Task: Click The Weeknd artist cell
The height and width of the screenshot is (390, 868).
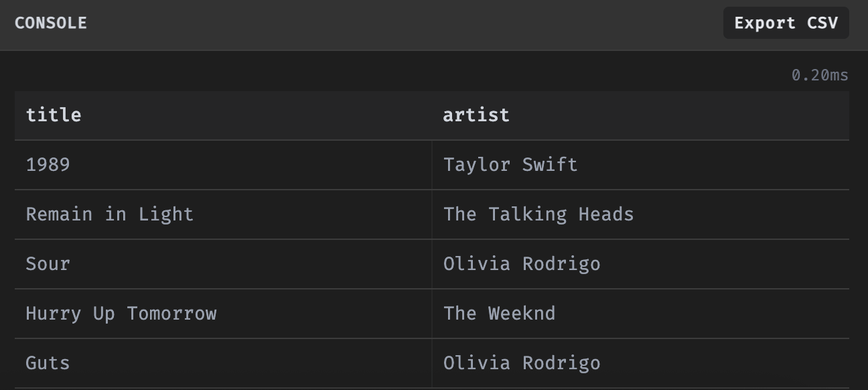Action: click(x=499, y=313)
